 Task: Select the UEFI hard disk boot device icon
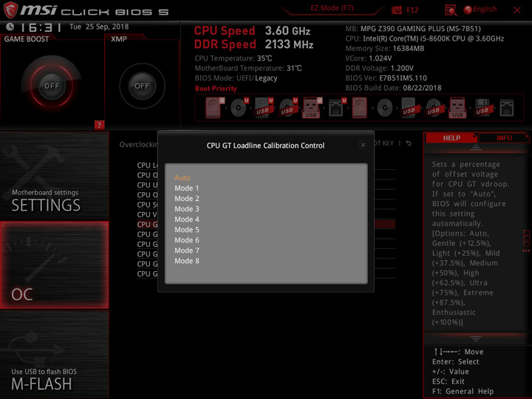coord(215,108)
